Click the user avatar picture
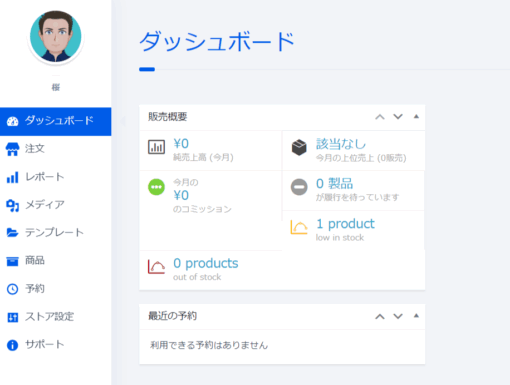 click(56, 36)
